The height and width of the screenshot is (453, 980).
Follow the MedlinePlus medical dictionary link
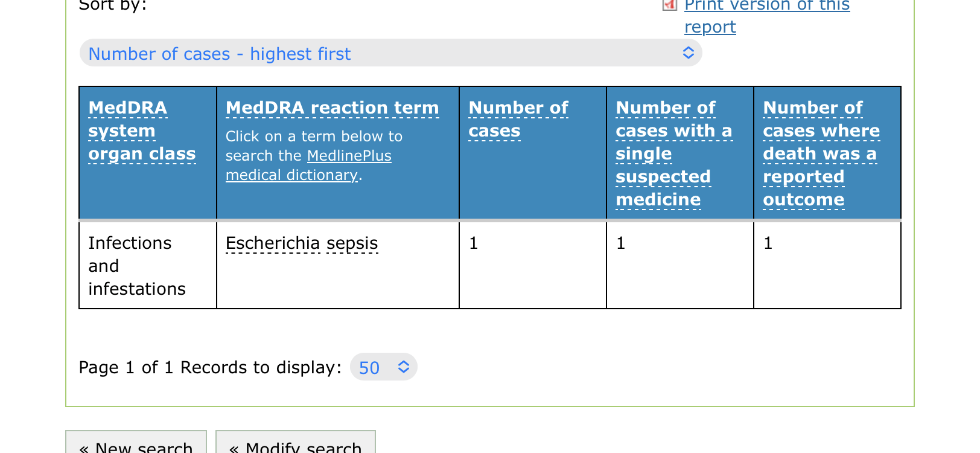click(x=308, y=165)
